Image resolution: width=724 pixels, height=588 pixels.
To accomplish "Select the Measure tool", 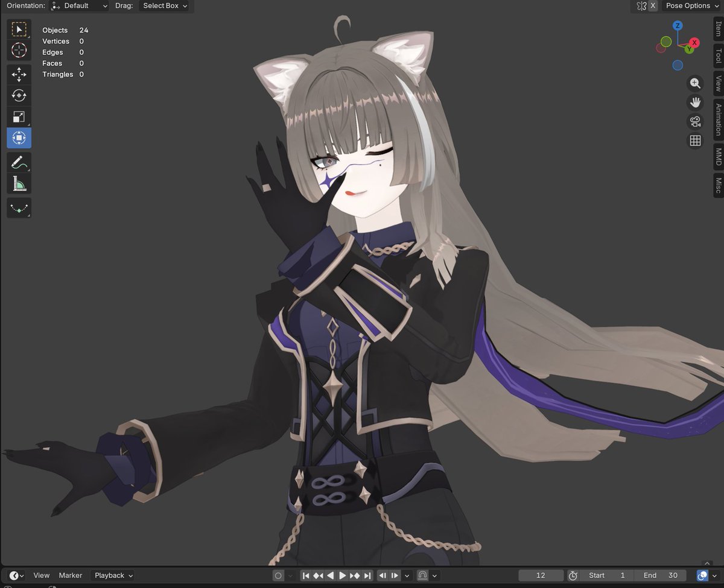I will (x=19, y=183).
